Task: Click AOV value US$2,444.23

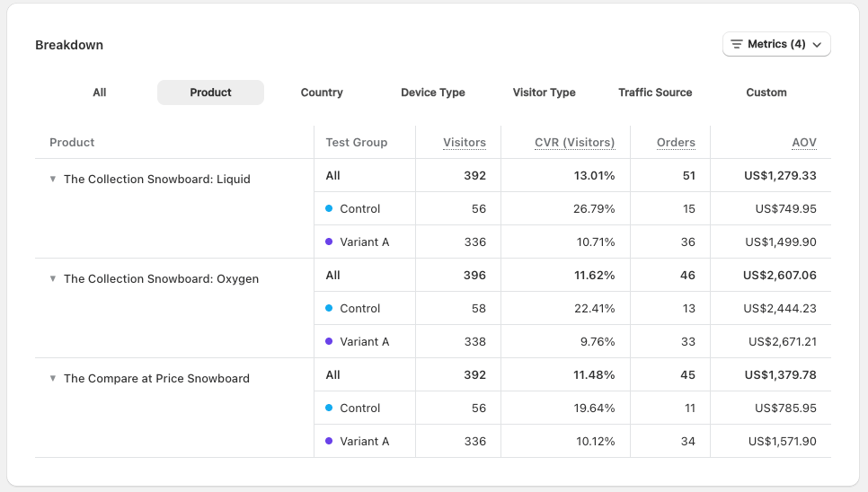Action: 779,309
